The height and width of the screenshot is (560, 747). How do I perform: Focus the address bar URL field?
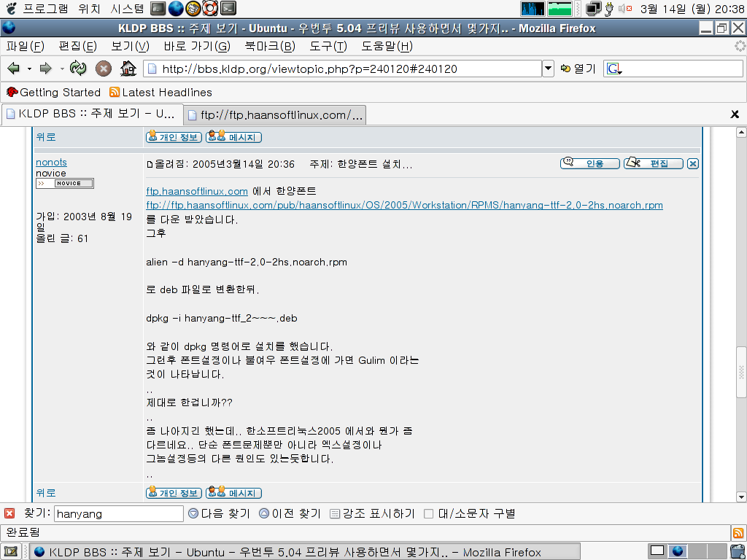coord(343,69)
